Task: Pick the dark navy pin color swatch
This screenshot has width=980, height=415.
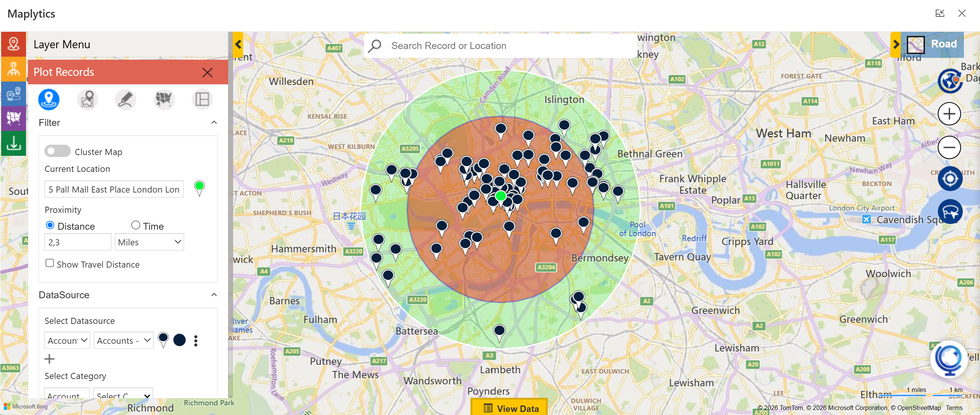Action: coord(180,340)
